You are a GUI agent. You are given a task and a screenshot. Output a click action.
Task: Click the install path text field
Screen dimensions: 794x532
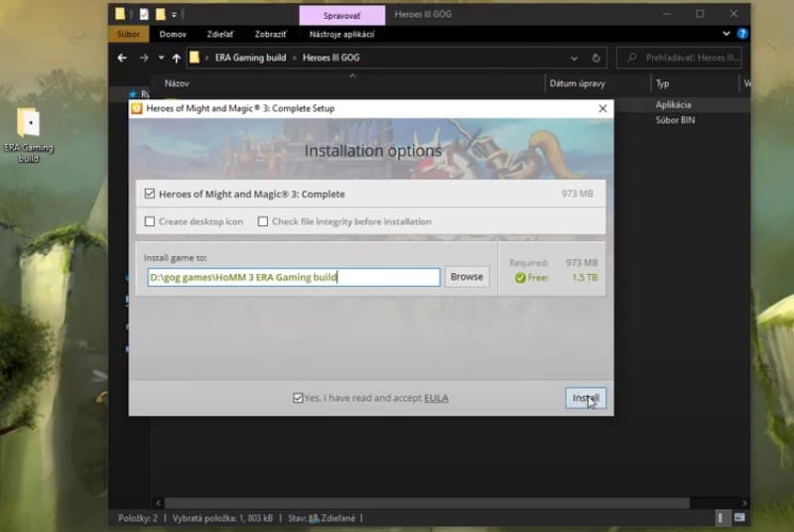[x=293, y=277]
